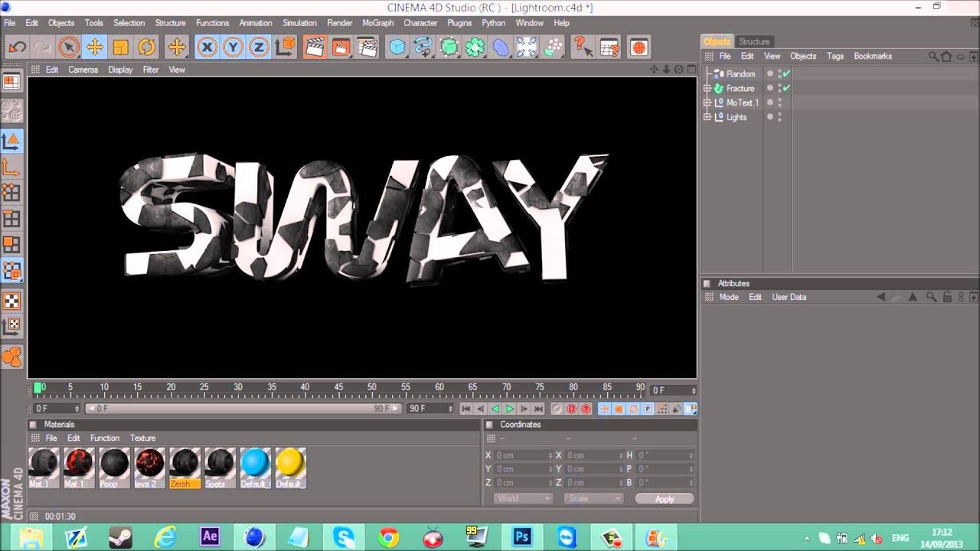This screenshot has width=980, height=551.
Task: Click frame 45 on the timeline ruler
Action: (338, 389)
